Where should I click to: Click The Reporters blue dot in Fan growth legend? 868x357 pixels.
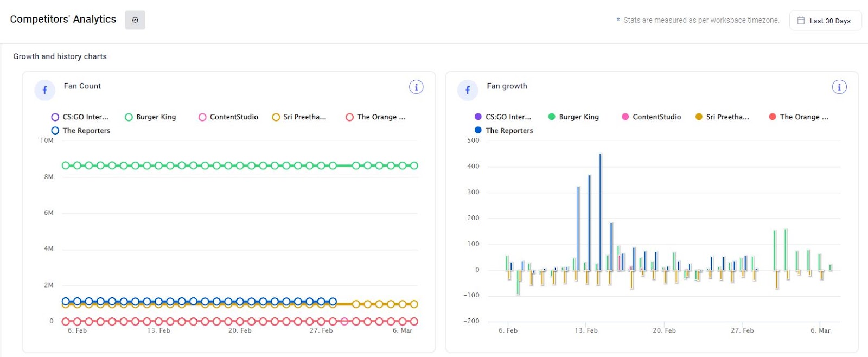point(478,130)
